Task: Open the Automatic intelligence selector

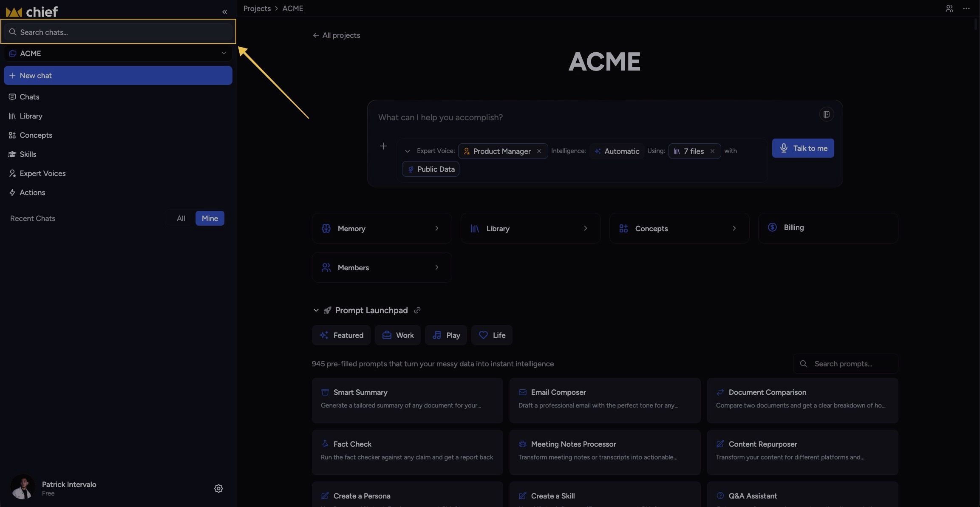Action: click(617, 151)
